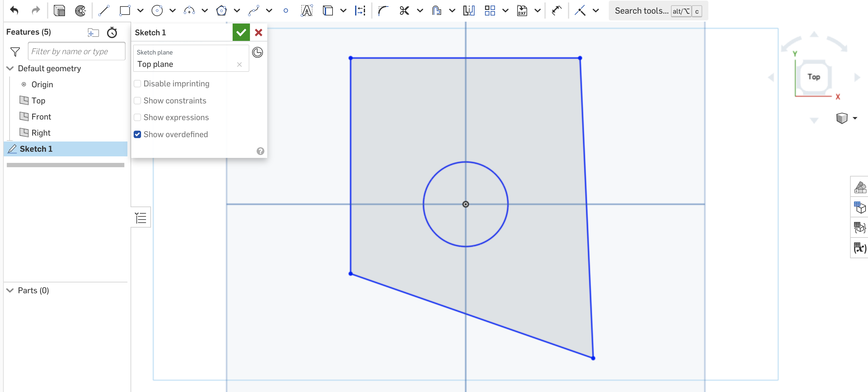
Task: Open the Insert DXF tool
Action: 522,11
